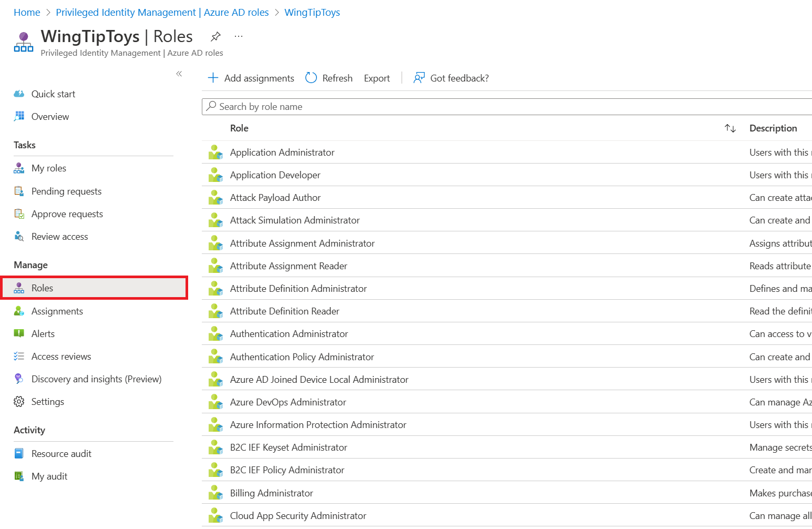Open the ellipsis more options menu

[239, 36]
